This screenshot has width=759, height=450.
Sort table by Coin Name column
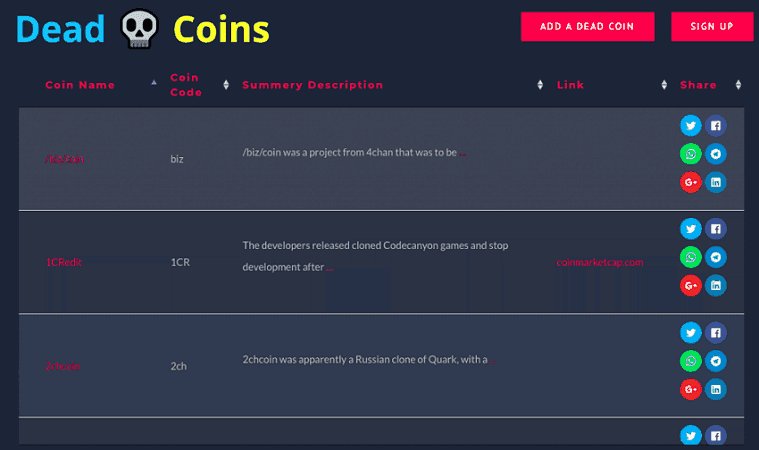coord(80,85)
